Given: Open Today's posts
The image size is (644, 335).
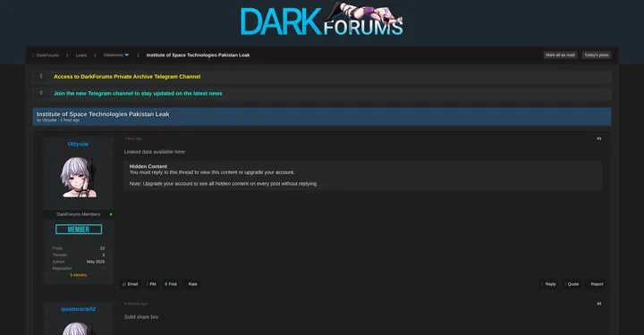Looking at the screenshot, I should 597,55.
